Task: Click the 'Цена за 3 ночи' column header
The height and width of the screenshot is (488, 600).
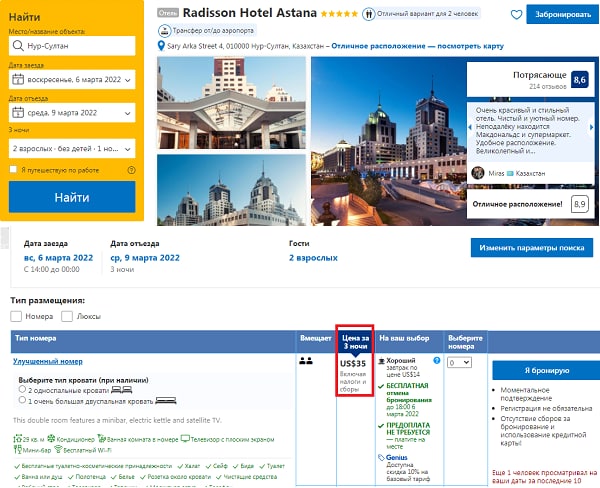Action: pyautogui.click(x=355, y=342)
